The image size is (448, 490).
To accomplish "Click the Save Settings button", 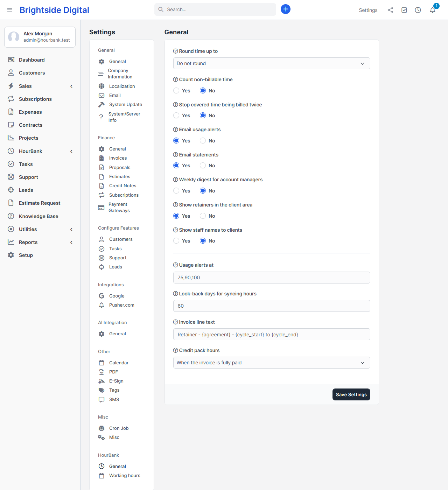I will pyautogui.click(x=351, y=394).
